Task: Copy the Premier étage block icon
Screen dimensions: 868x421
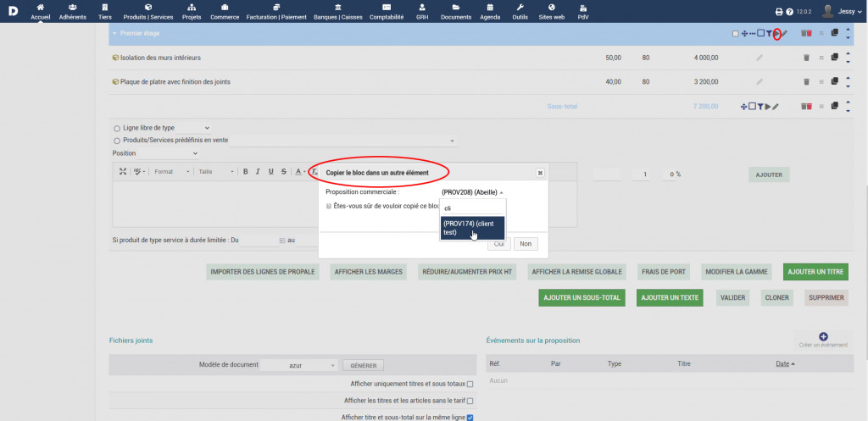Action: (835, 33)
